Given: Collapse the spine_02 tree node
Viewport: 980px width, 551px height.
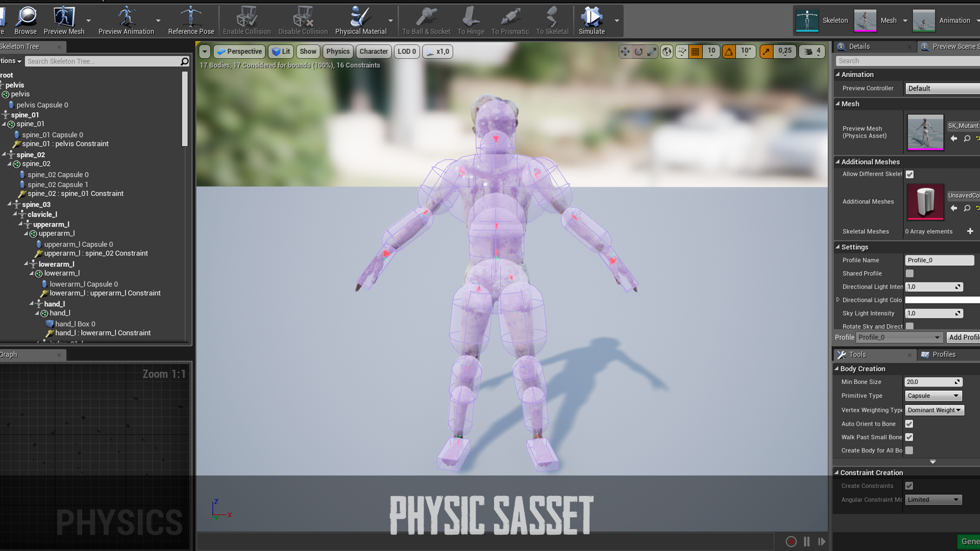Looking at the screenshot, I should pyautogui.click(x=4, y=154).
